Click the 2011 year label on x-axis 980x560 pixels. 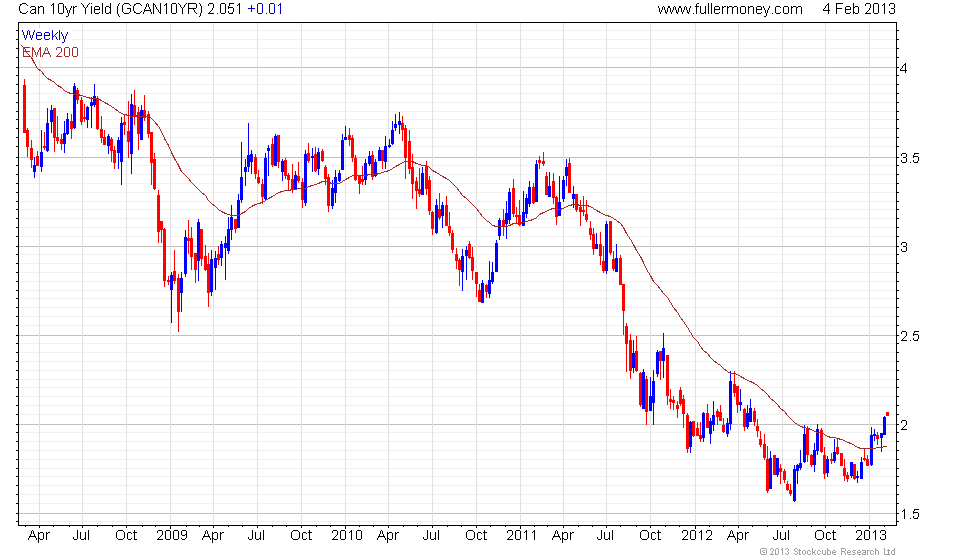[522, 536]
